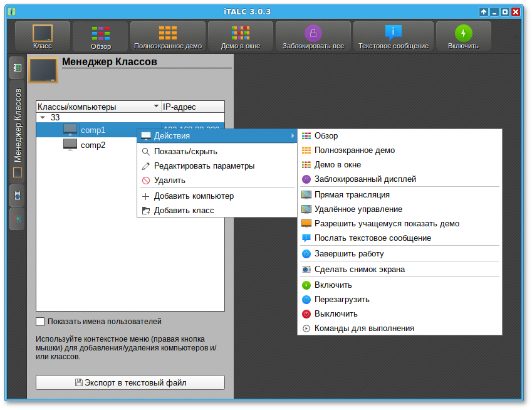Image resolution: width=532 pixels, height=410 pixels.
Task: Select comp1 in the computer list
Action: point(93,130)
